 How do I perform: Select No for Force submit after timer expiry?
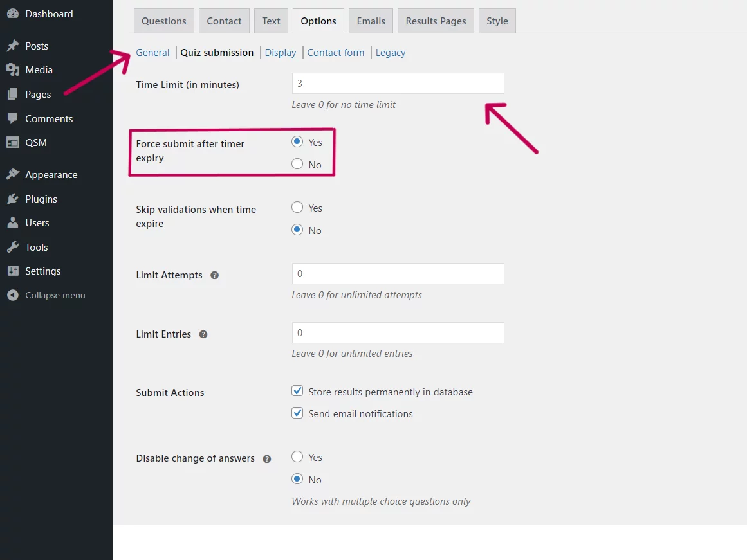point(297,164)
